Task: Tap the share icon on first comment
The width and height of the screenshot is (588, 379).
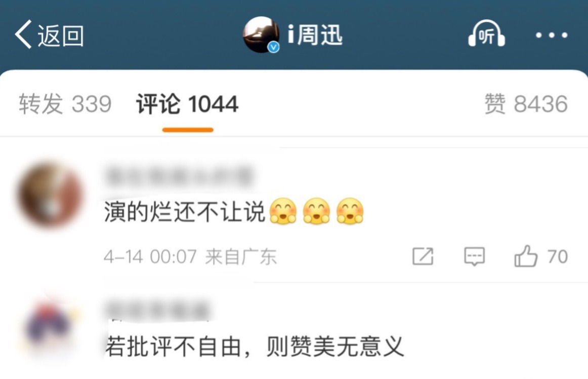Action: 423,256
